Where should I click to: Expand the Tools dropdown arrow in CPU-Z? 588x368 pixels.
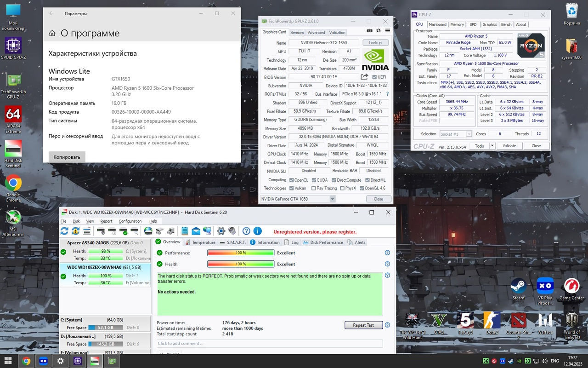492,146
